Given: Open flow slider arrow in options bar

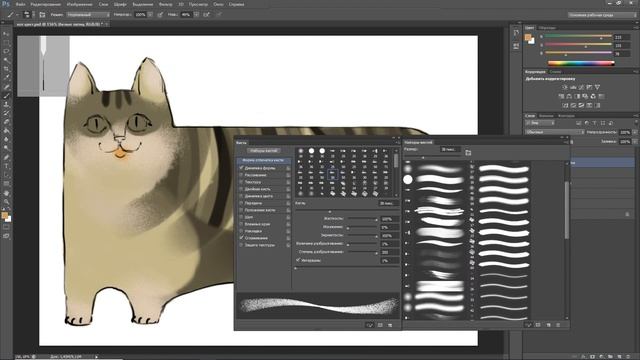Looking at the screenshot, I should (x=196, y=15).
